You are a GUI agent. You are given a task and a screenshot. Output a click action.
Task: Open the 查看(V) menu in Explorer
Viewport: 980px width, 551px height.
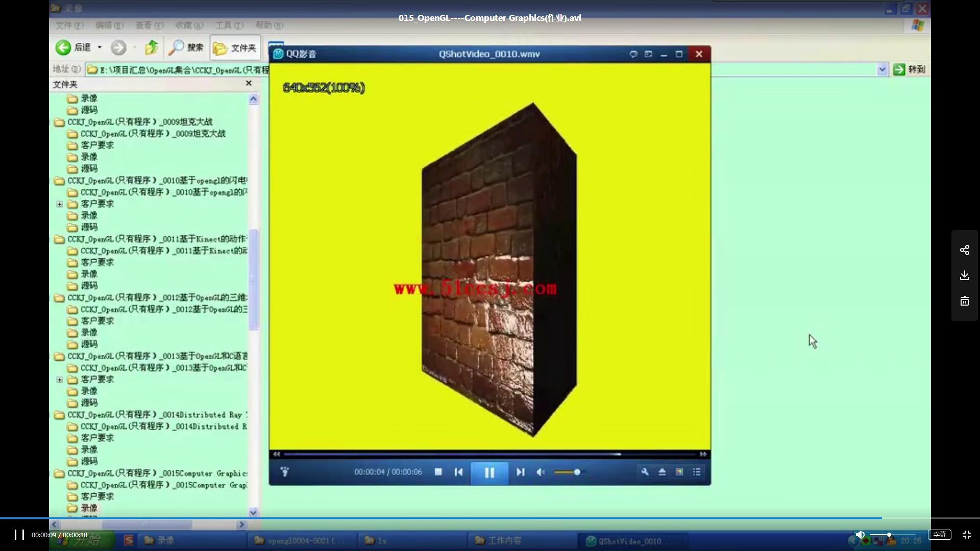pyautogui.click(x=149, y=25)
